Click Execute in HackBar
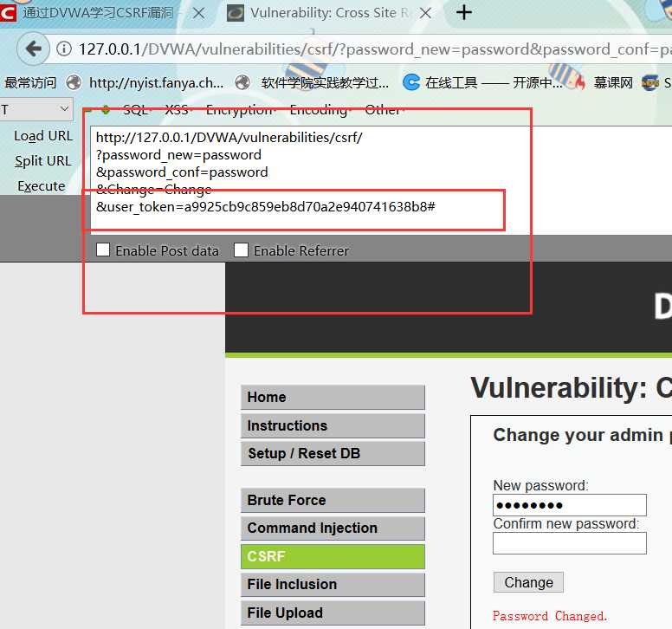 click(42, 186)
